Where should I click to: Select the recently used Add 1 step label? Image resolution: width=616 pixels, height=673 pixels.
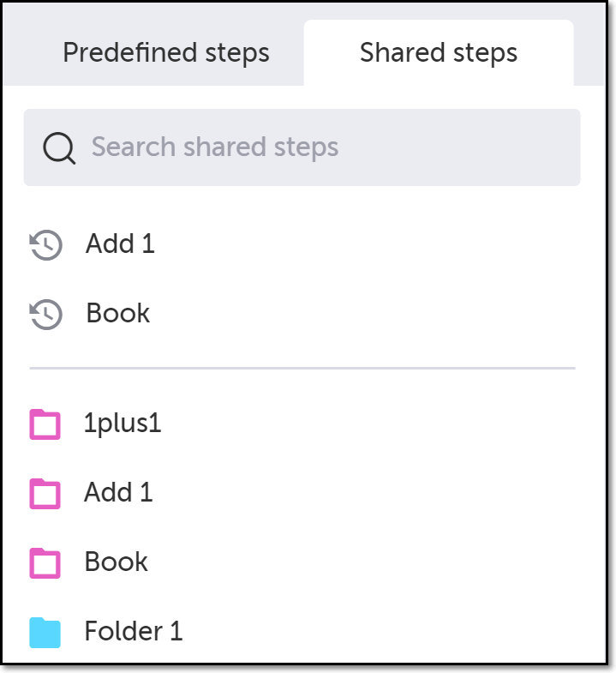point(120,244)
